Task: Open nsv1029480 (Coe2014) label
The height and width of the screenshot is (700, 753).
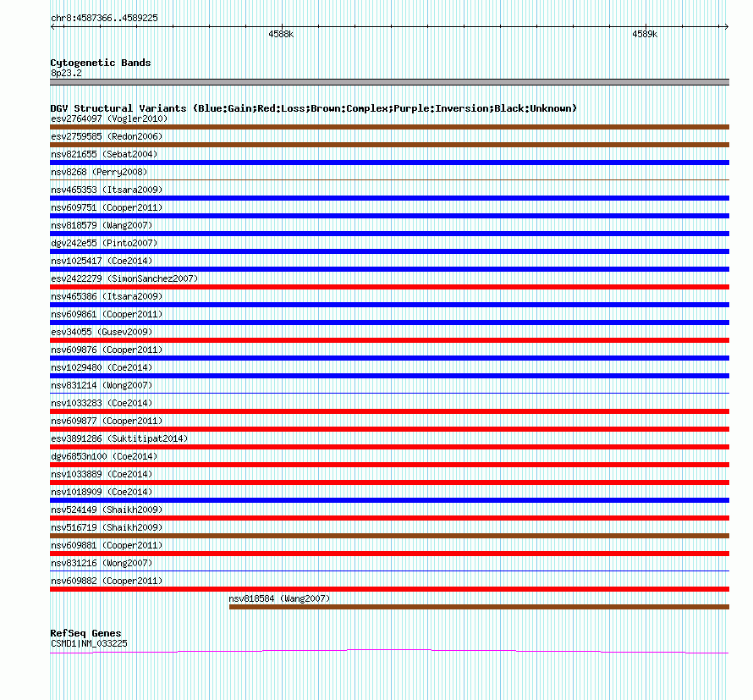Action: click(102, 367)
